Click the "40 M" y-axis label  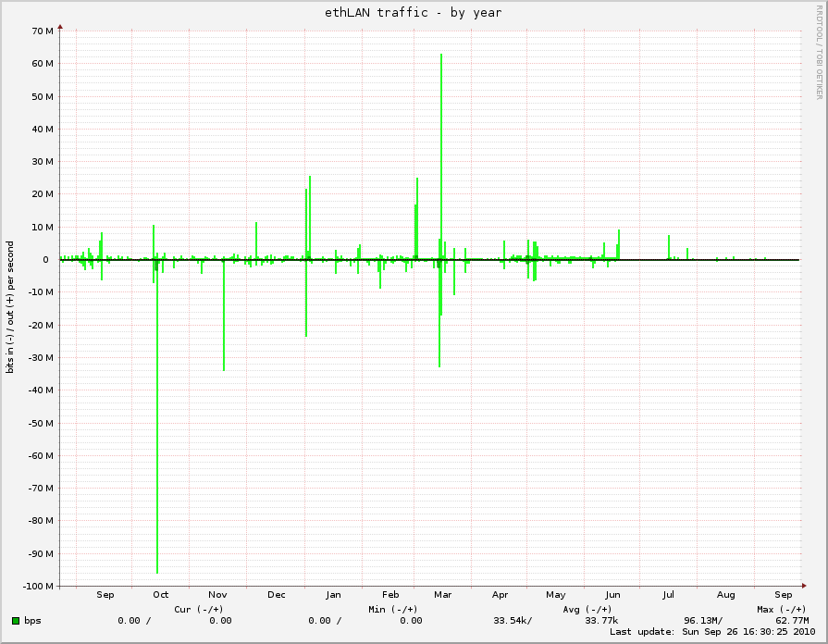click(43, 130)
